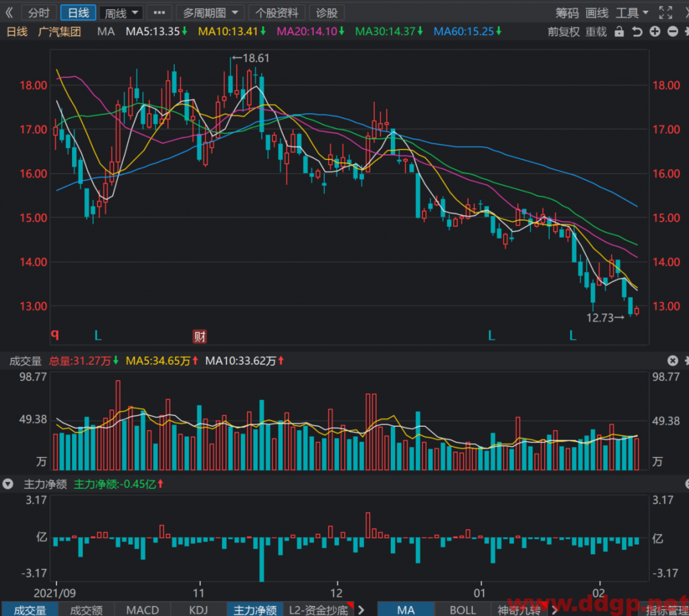Click the volume MA10:33.62万 value
Image resolution: width=689 pixels, height=616 pixels.
[x=245, y=361]
